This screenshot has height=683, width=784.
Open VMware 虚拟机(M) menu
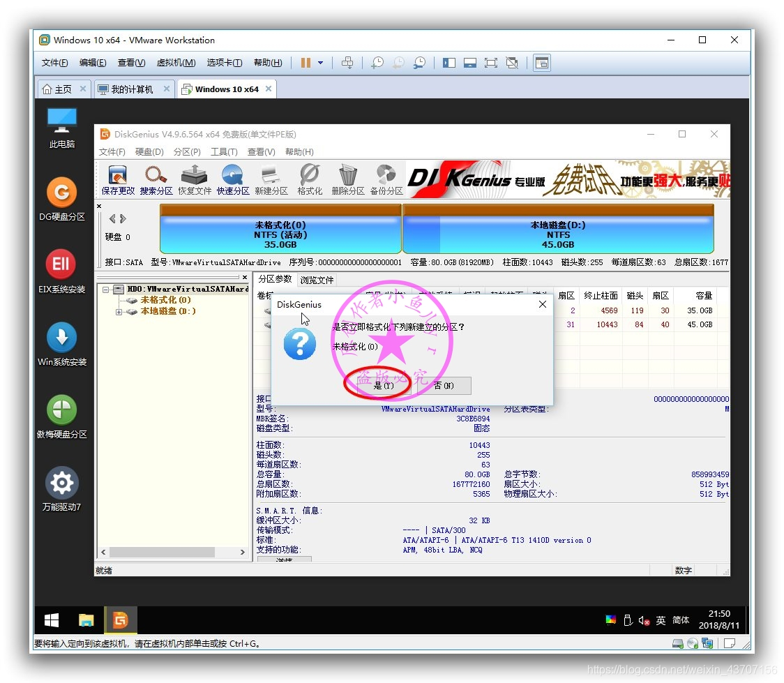pos(176,63)
